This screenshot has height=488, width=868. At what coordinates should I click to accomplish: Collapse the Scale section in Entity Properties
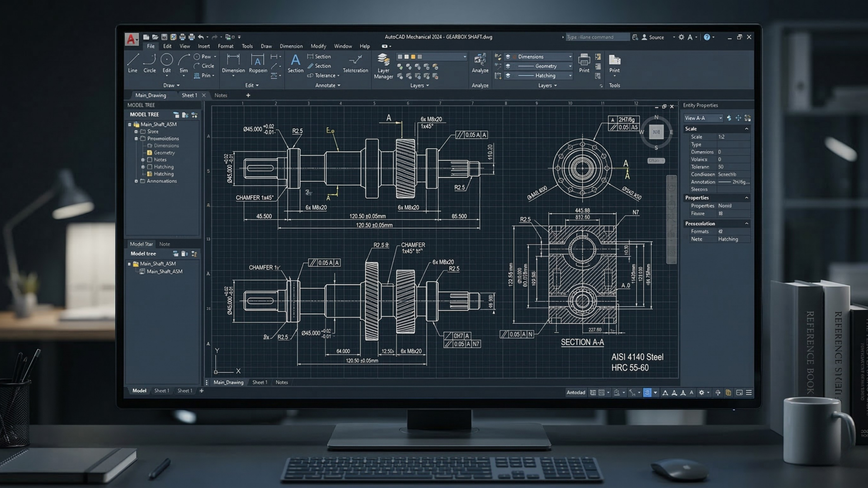(747, 129)
